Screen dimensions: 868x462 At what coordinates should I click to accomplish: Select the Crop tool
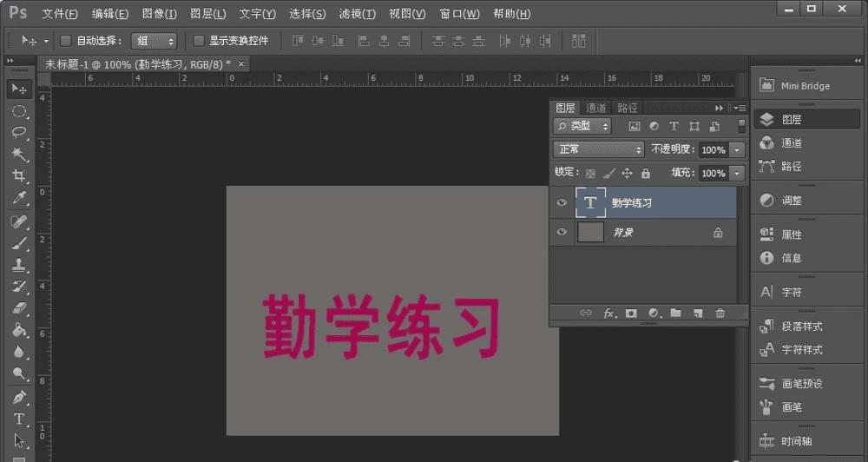[x=19, y=176]
